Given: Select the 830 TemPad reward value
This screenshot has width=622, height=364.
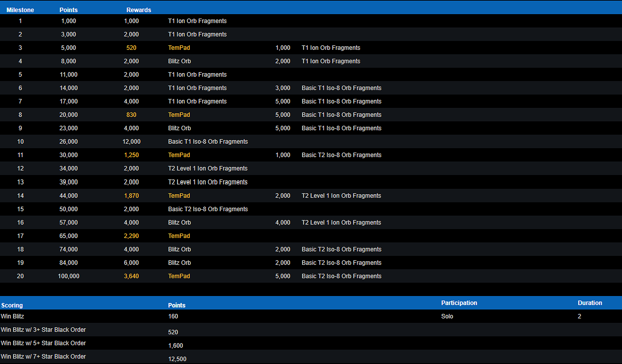Looking at the screenshot, I should pos(131,115).
